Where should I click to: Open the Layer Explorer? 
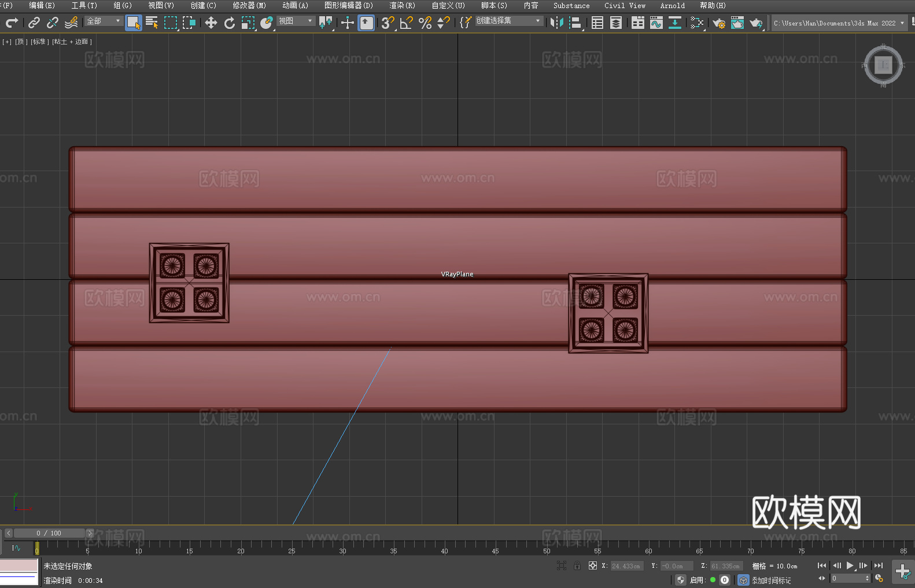coord(616,23)
